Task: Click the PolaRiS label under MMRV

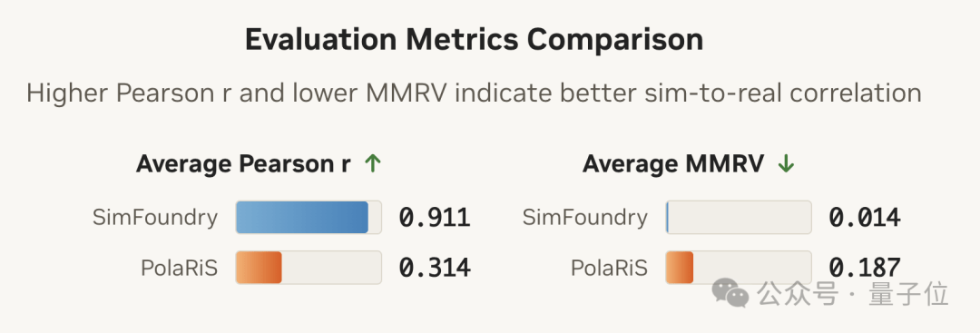Action: tap(610, 268)
